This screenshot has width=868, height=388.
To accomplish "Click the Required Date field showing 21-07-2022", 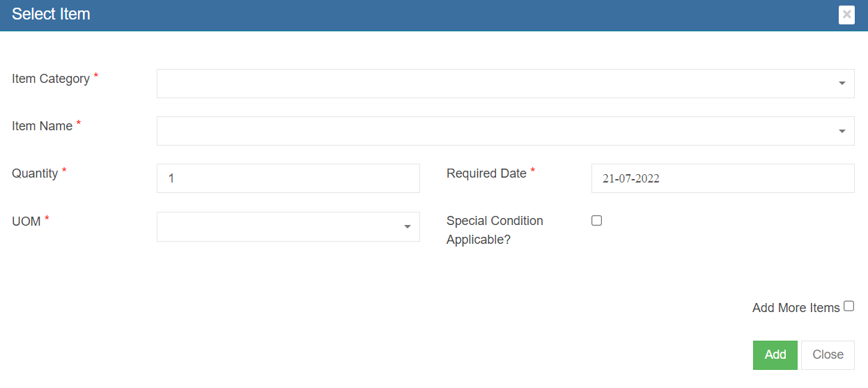I will point(722,178).
